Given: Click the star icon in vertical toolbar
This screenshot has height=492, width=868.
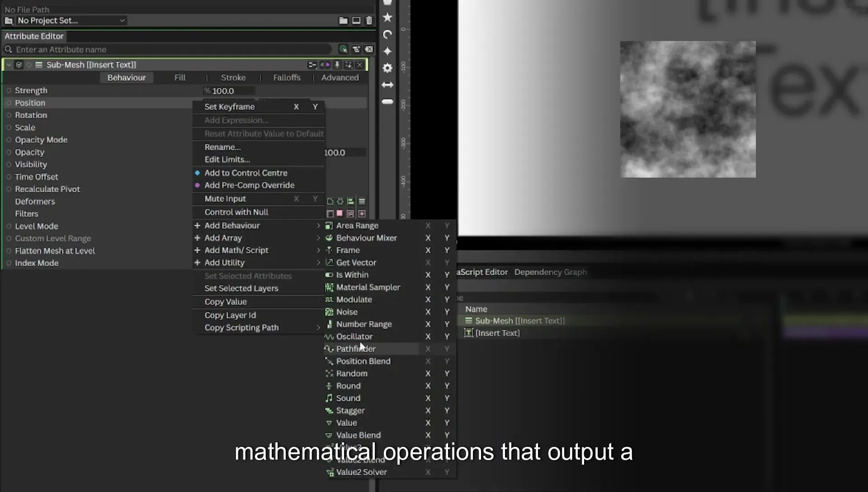Looking at the screenshot, I should [387, 17].
